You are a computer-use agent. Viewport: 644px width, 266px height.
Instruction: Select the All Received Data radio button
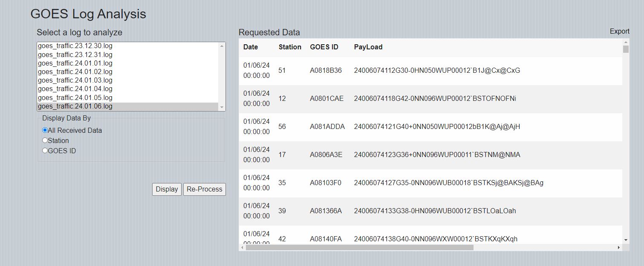pyautogui.click(x=45, y=130)
